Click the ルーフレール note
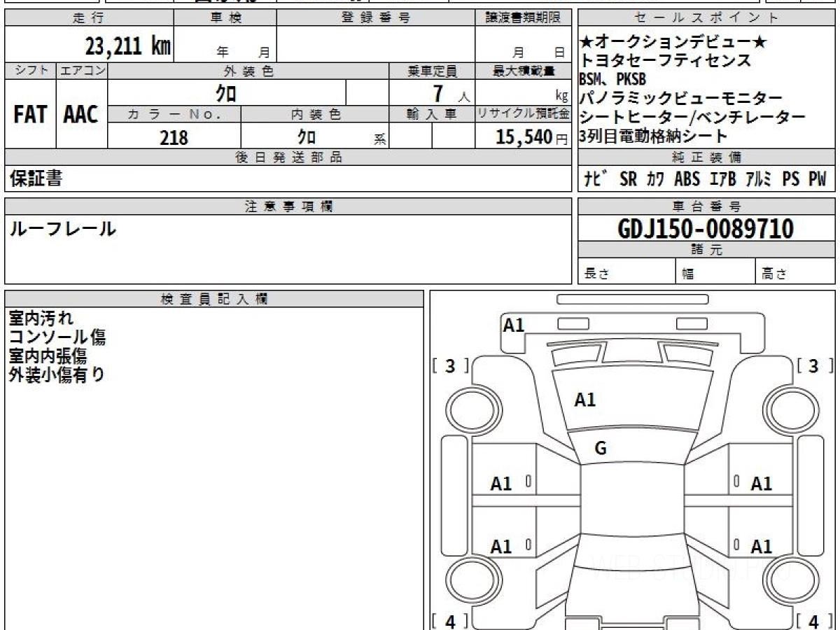Screen dimensions: 840x630 point(62,228)
